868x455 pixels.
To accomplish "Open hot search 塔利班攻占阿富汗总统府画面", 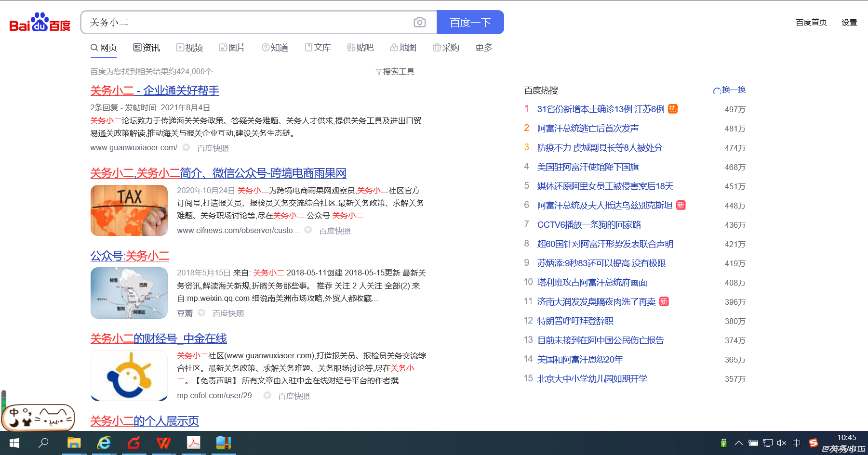I will [592, 283].
